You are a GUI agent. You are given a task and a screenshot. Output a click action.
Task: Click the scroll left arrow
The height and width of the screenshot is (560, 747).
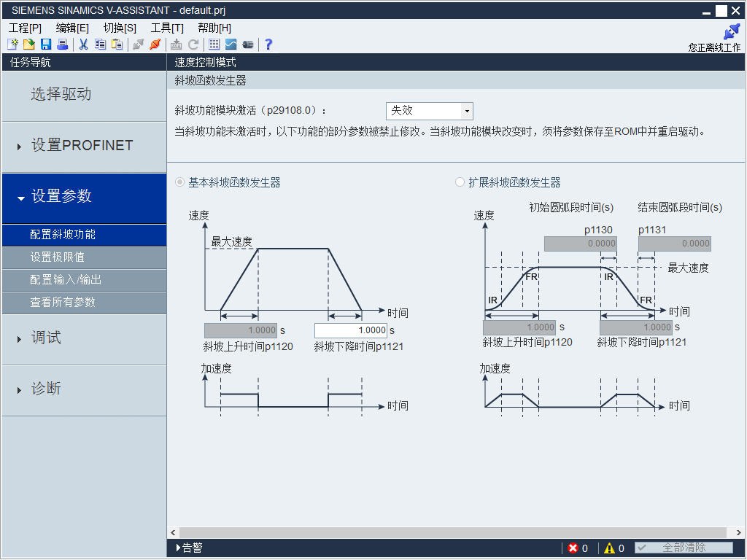pos(174,532)
